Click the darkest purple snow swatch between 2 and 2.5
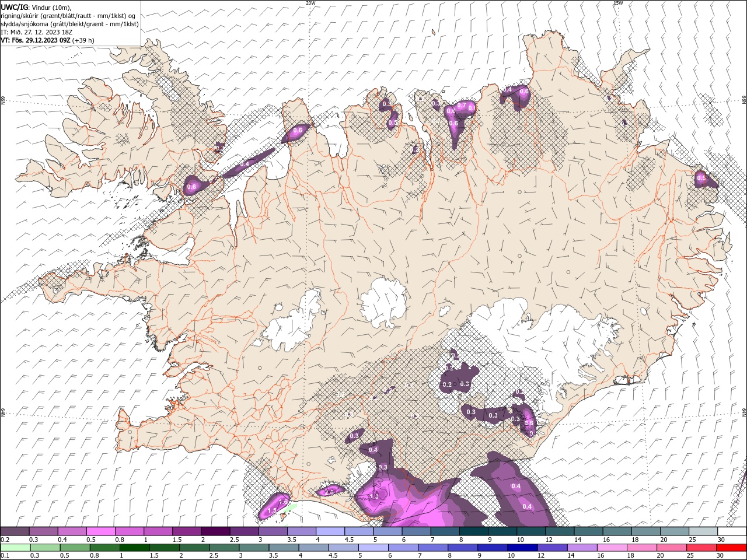This screenshot has height=560, width=747. [215, 531]
